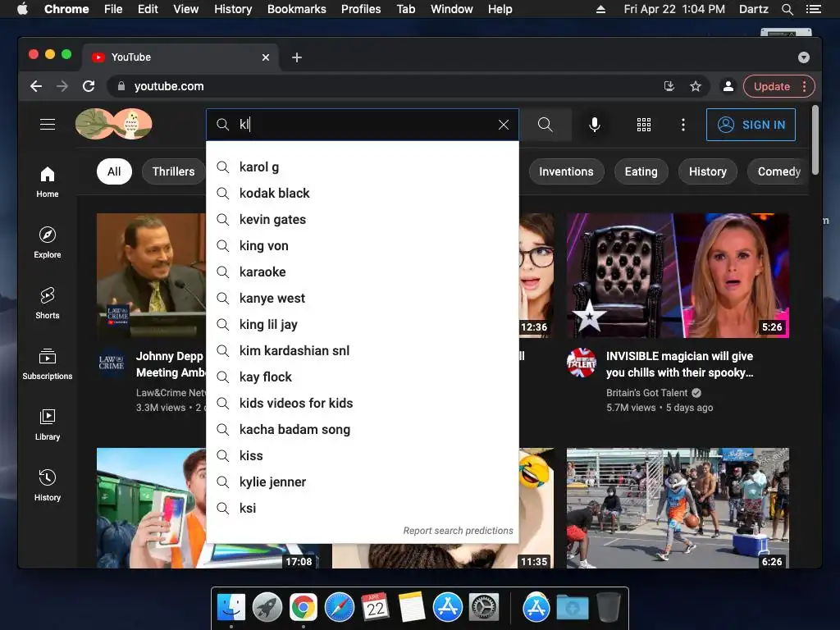Choose 'kanye west' search suggestion

tap(362, 299)
